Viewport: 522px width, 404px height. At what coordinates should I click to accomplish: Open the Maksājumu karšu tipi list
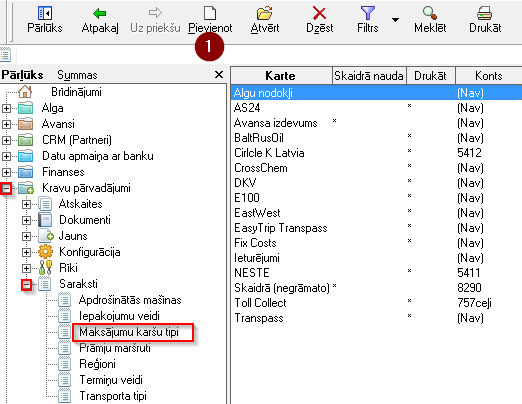pyautogui.click(x=129, y=332)
